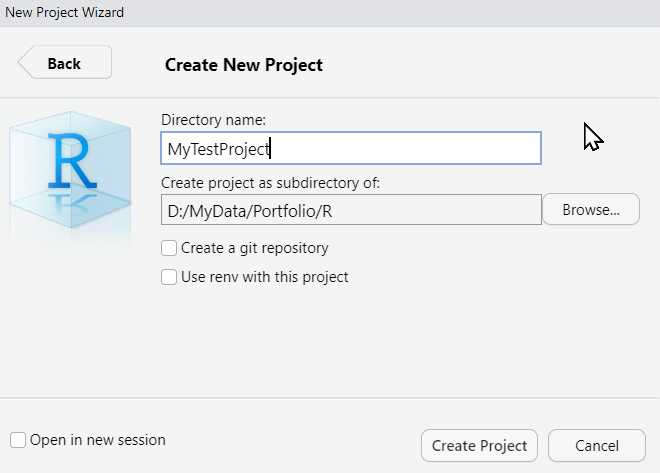This screenshot has height=473, width=660.
Task: Click the New Project Wizard title bar
Action: click(x=330, y=12)
